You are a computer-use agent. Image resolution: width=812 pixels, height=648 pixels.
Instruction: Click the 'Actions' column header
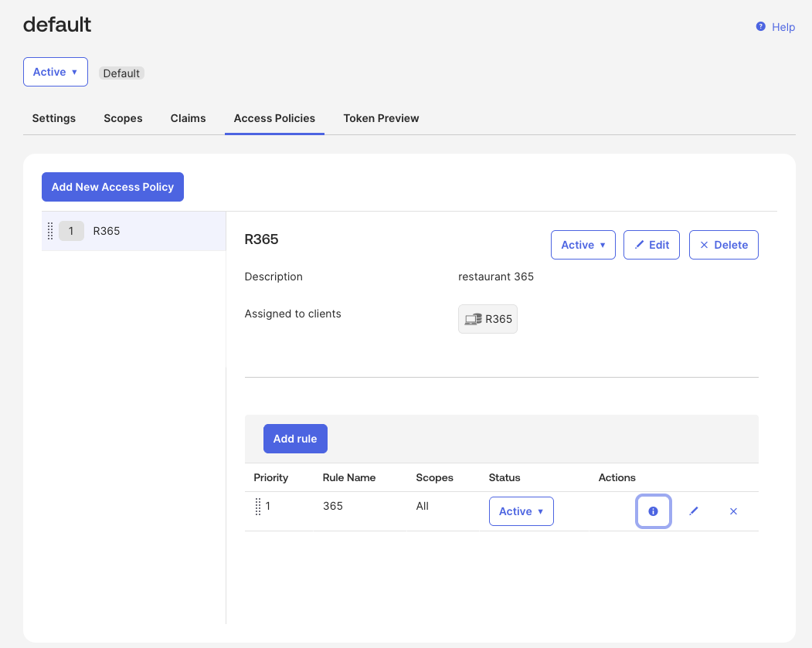617,478
